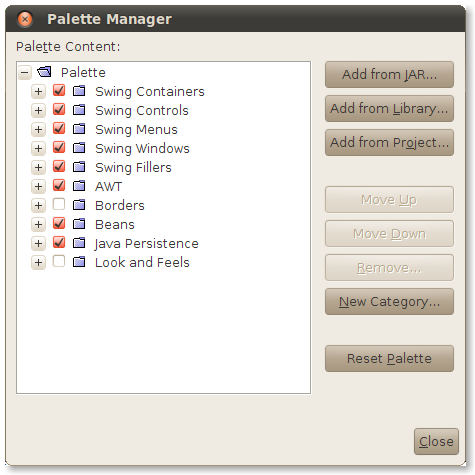Click the Swing Controls folder icon
Image resolution: width=475 pixels, height=475 pixels.
(x=79, y=110)
